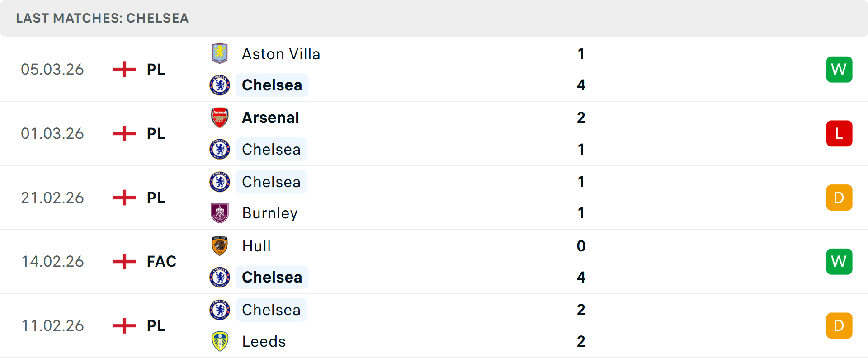Open the Arsenal team name link
Viewport: 868px width, 358px height.
point(270,118)
